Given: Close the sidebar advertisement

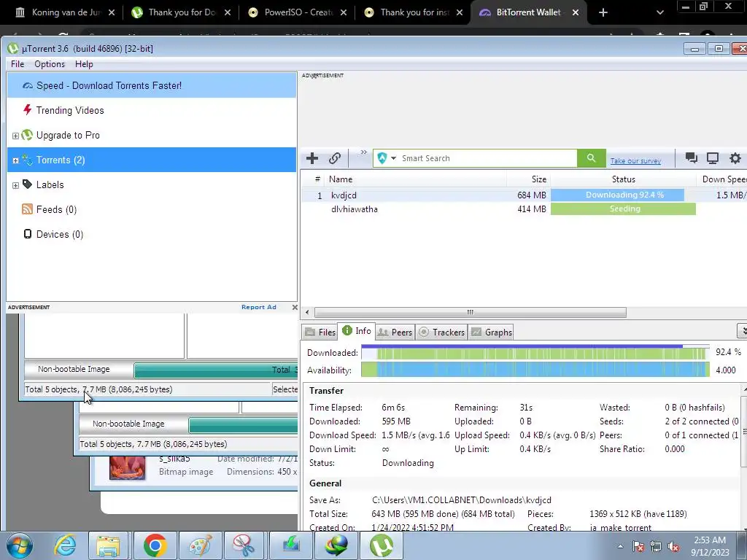Looking at the screenshot, I should pos(295,307).
